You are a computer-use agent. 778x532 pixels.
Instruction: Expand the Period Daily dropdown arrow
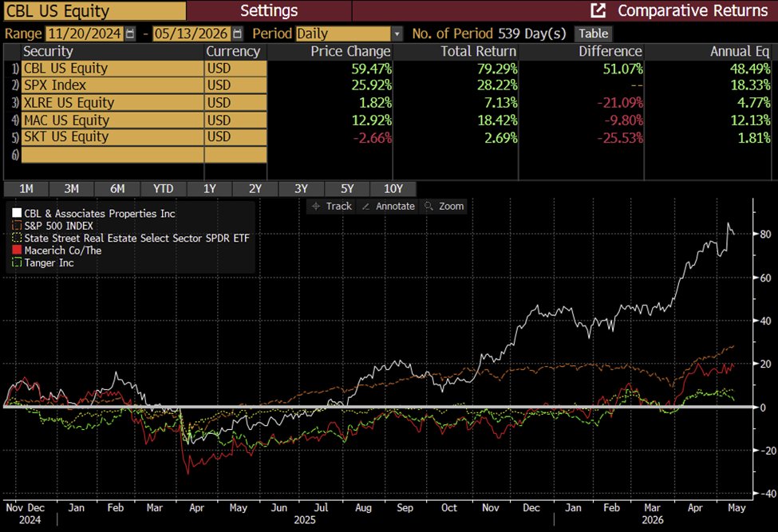[x=397, y=33]
